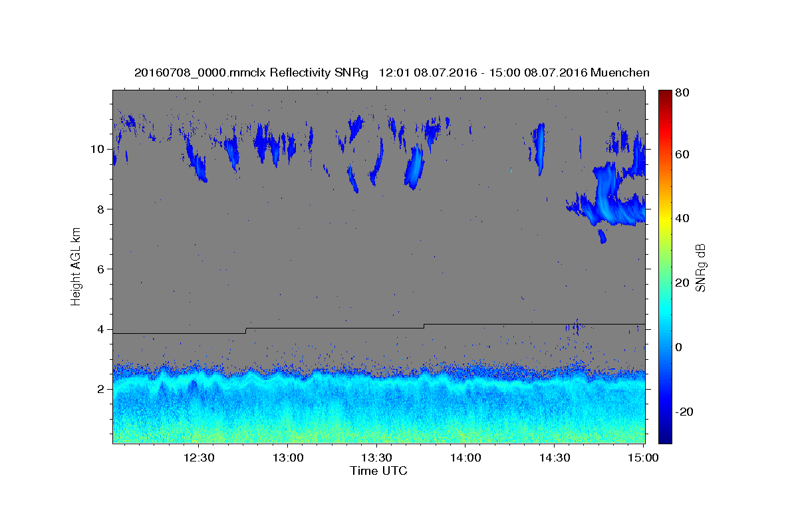This screenshot has height=532, width=798.
Task: Click the 14:30 time tick label
Action: (555, 458)
